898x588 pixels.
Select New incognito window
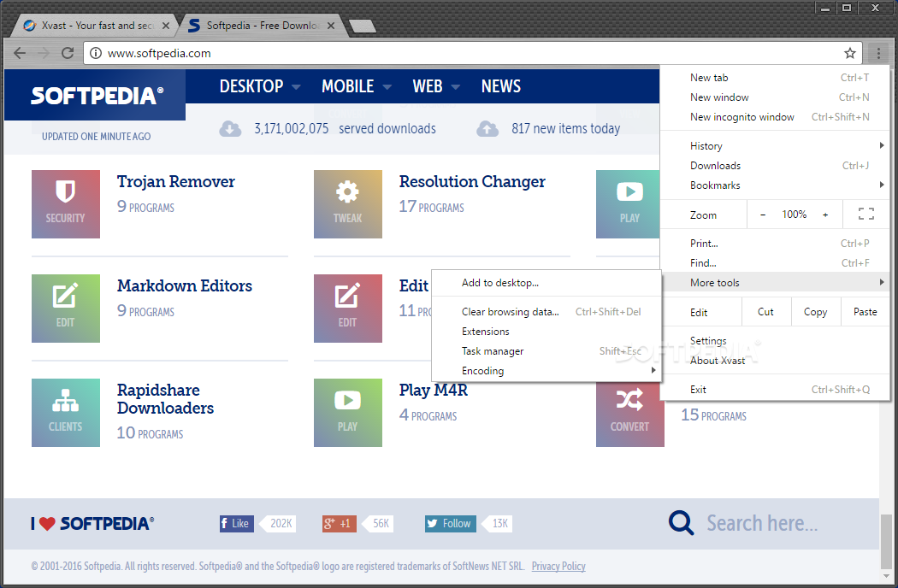[775, 117]
